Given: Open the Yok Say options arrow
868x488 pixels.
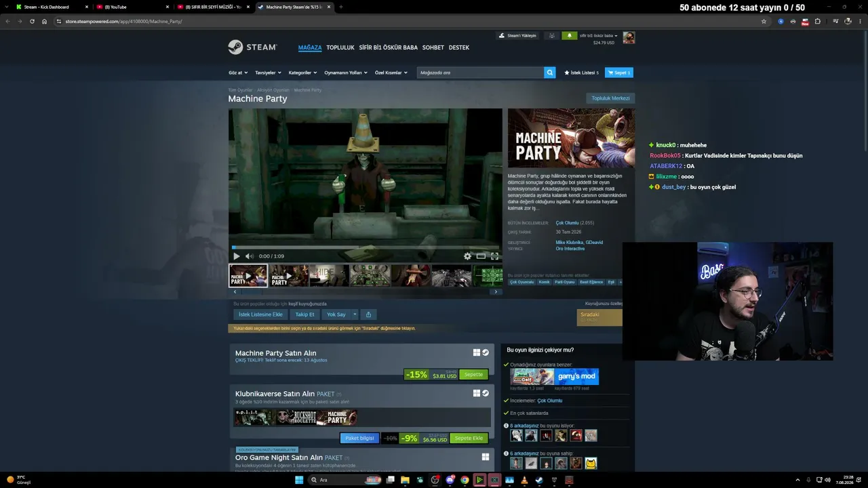Looking at the screenshot, I should (x=355, y=314).
